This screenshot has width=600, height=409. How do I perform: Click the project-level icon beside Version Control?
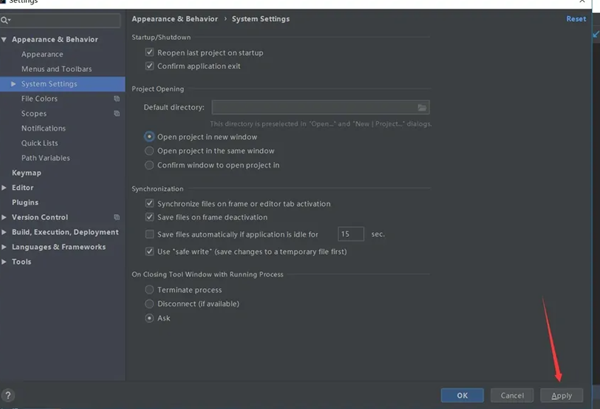pos(117,217)
